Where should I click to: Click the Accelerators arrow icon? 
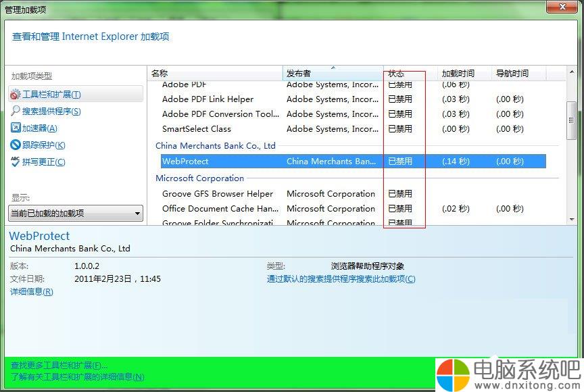point(16,128)
